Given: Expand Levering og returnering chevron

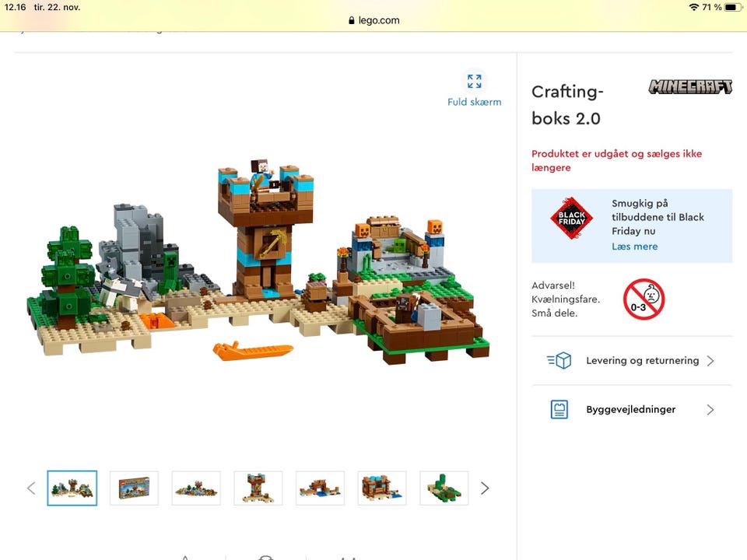Looking at the screenshot, I should pyautogui.click(x=710, y=360).
